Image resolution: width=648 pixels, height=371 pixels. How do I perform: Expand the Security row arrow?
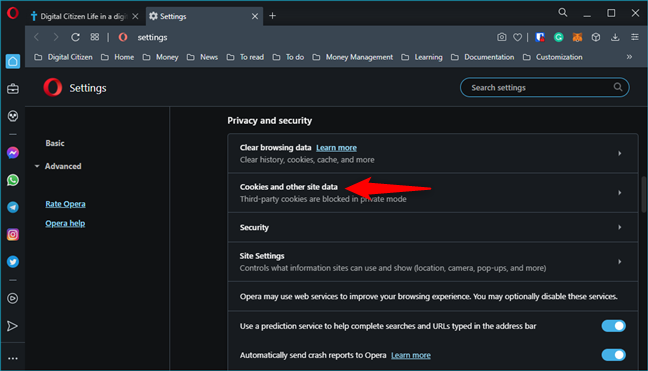pyautogui.click(x=619, y=227)
